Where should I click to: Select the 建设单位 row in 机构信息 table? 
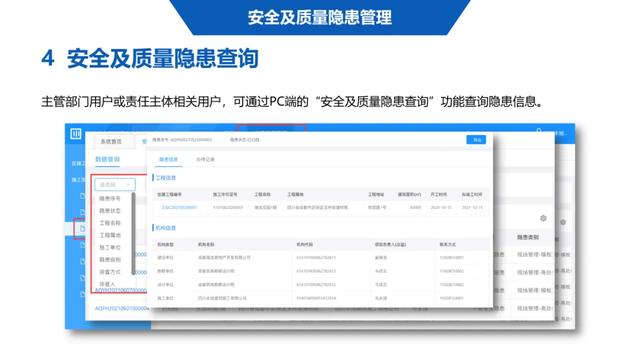320,258
